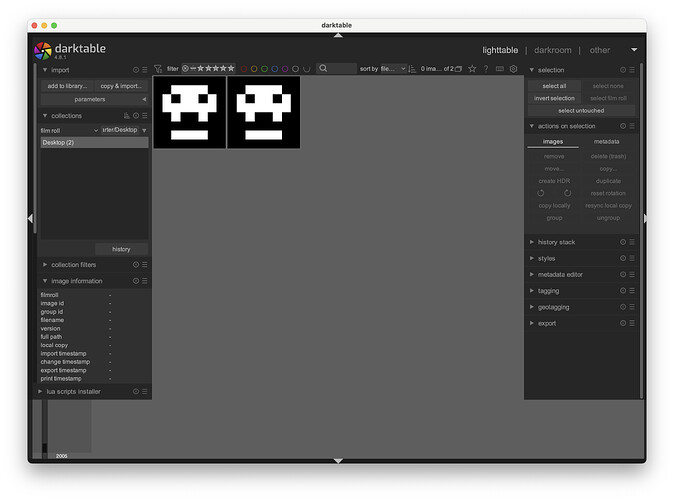The height and width of the screenshot is (500, 674).
Task: Click the collections history button
Action: pos(121,249)
